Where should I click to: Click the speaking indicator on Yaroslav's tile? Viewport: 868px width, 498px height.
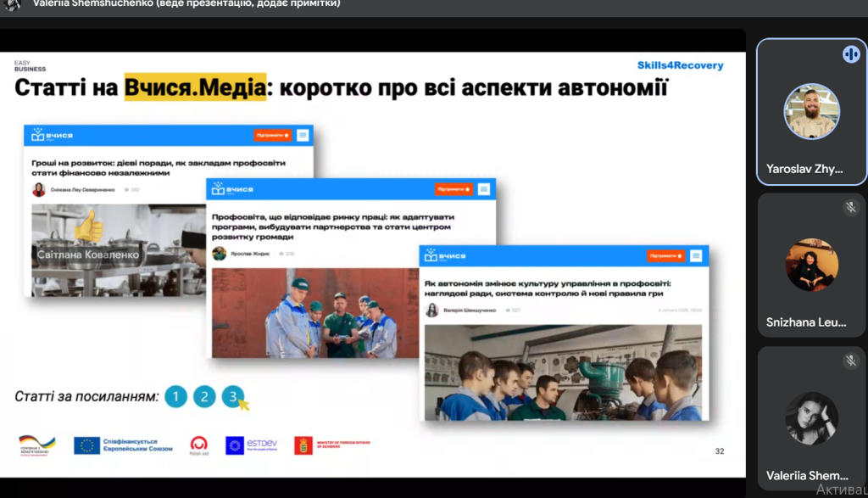[x=850, y=54]
